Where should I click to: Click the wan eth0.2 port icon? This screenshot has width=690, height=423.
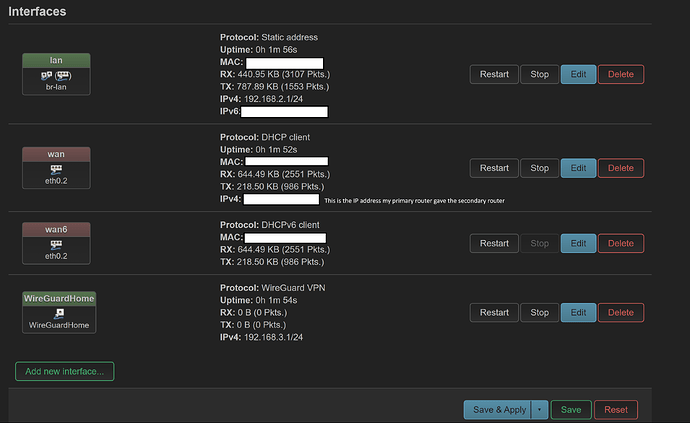(x=56, y=170)
